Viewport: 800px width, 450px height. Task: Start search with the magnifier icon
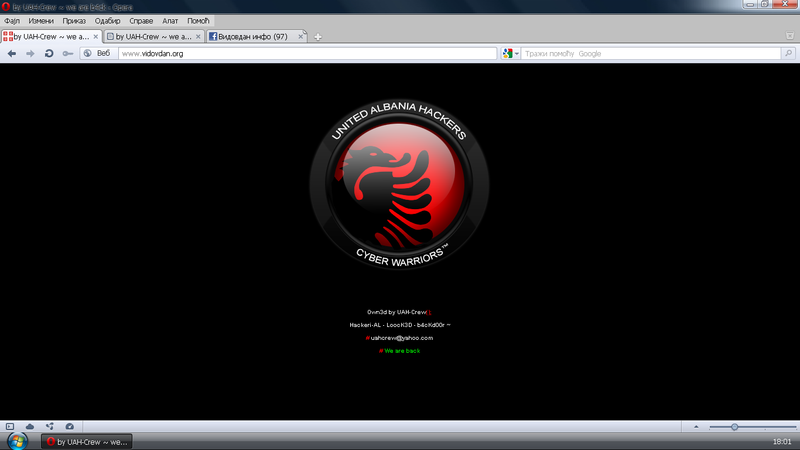(788, 53)
